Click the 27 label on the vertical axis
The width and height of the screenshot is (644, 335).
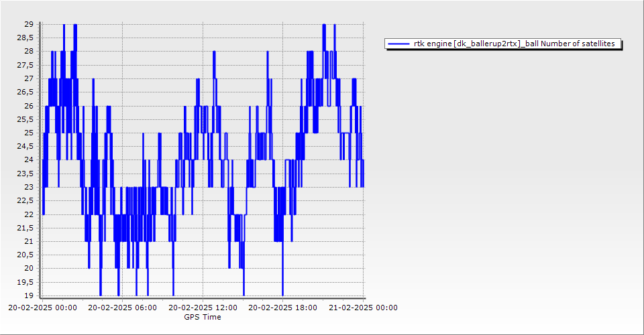point(29,78)
